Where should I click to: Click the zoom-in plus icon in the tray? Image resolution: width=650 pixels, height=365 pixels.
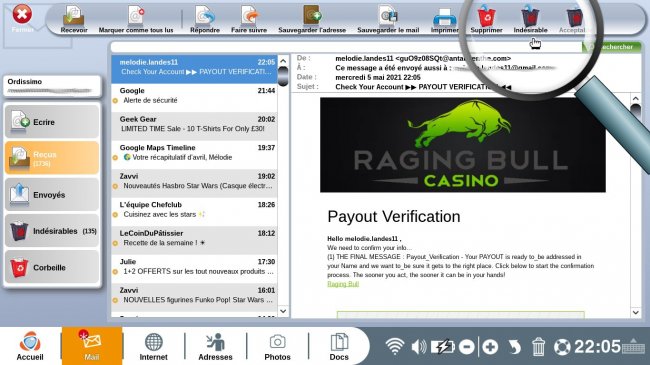pos(490,347)
